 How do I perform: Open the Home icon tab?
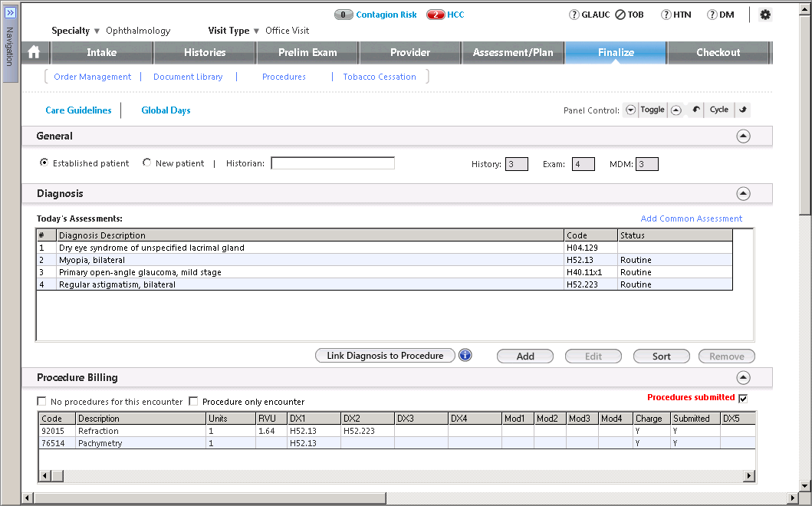coord(35,52)
